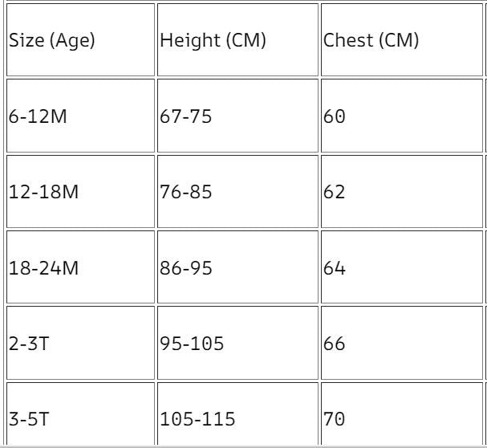Click the '76-85' height cell
Image resolution: width=487 pixels, height=448 pixels.
[237, 192]
